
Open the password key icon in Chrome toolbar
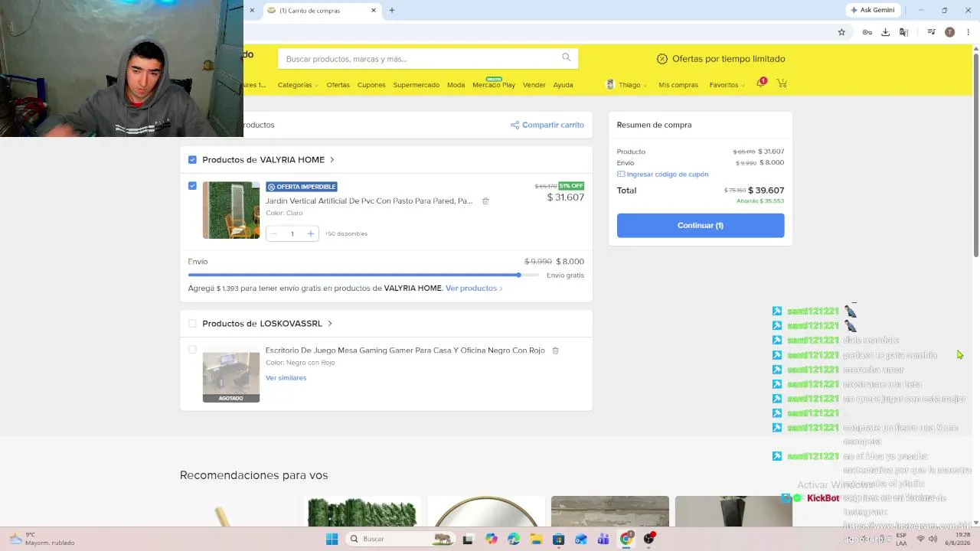tap(867, 32)
